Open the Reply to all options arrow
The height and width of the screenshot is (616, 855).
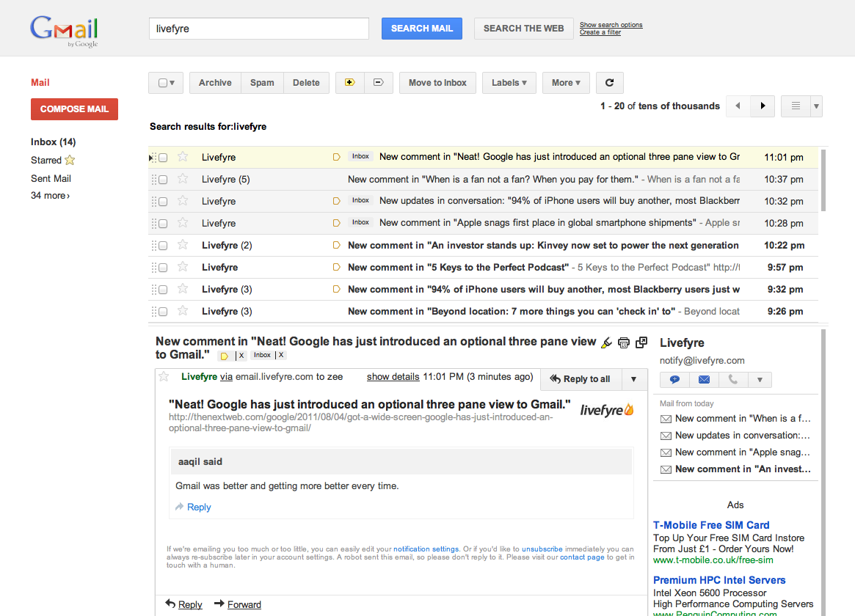pyautogui.click(x=633, y=379)
